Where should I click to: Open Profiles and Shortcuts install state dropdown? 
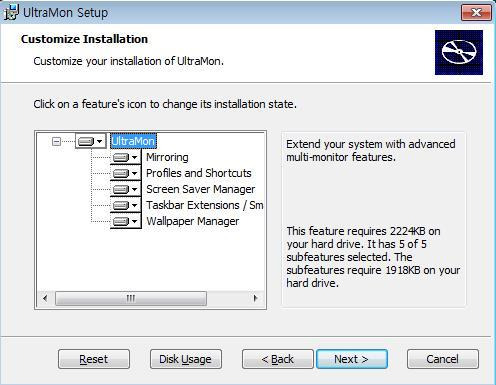(x=126, y=173)
